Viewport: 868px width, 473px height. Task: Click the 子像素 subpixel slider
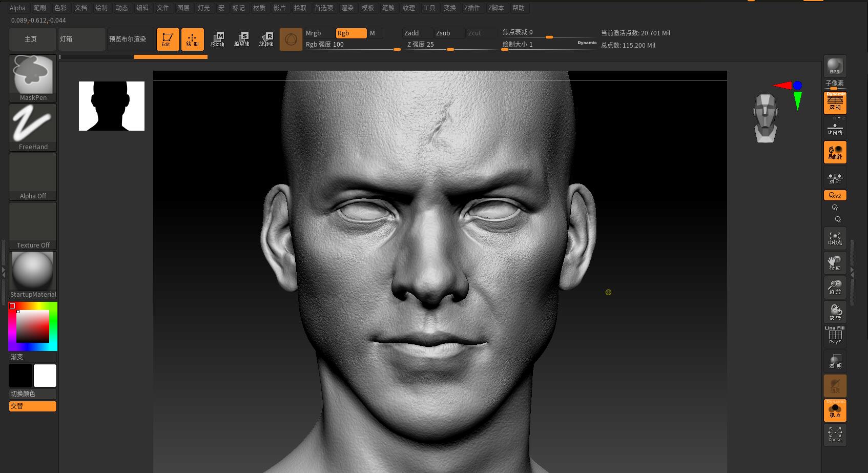tap(835, 85)
